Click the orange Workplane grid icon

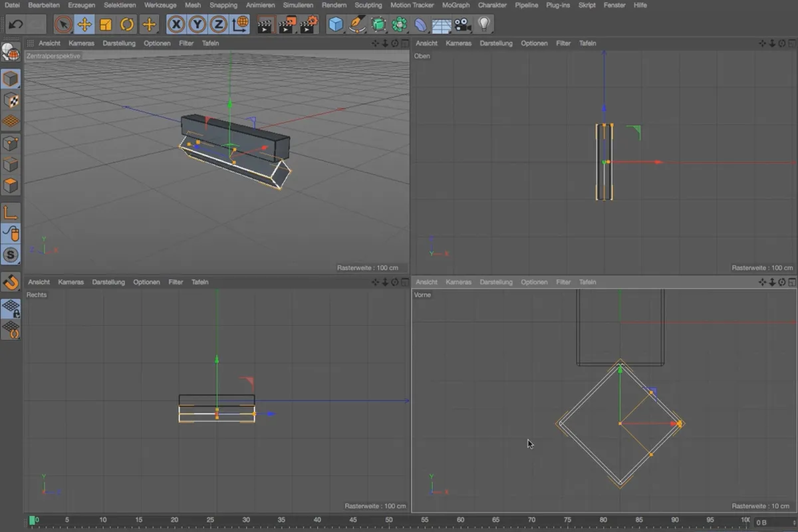pyautogui.click(x=11, y=122)
